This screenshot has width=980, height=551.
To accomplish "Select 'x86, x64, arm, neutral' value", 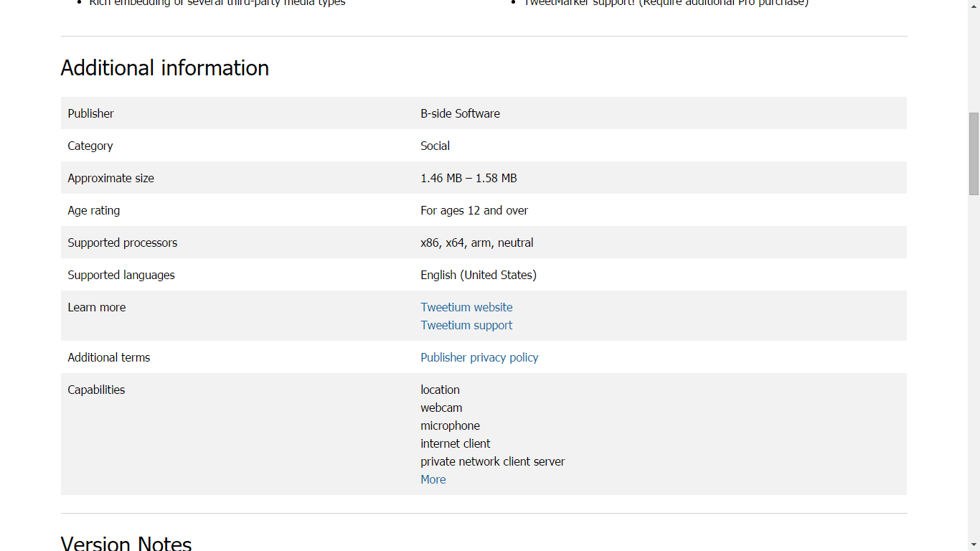I will [477, 242].
